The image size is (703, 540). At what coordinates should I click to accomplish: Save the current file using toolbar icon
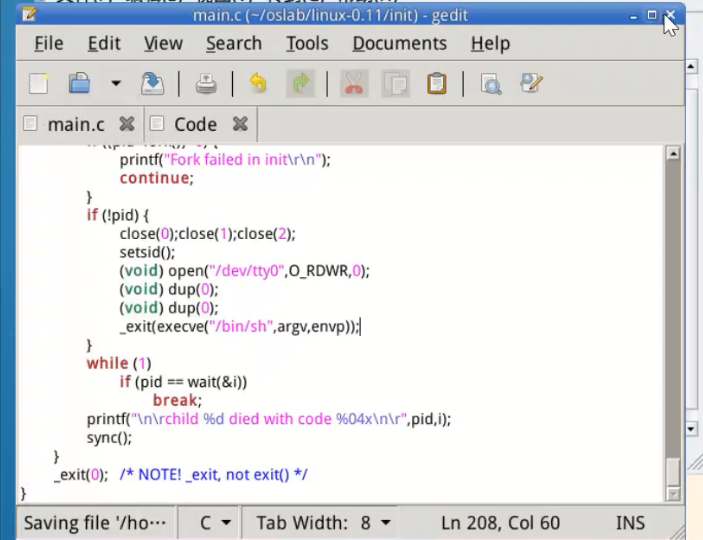152,84
